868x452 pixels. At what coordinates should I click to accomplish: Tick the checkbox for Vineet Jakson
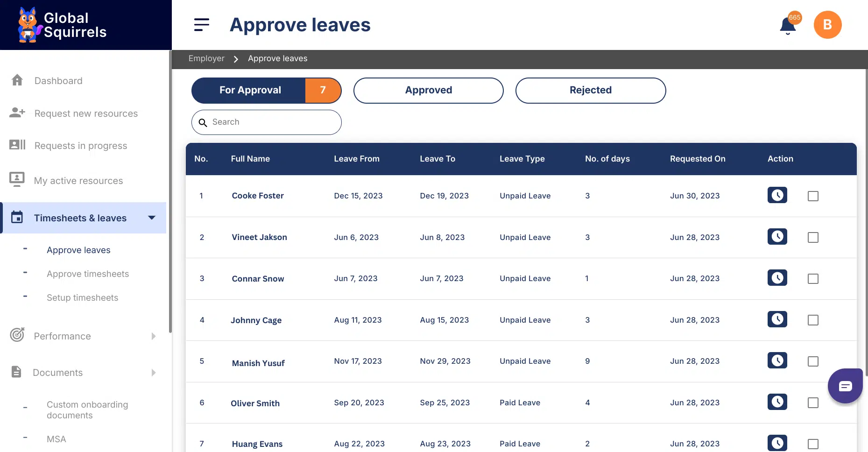point(813,238)
